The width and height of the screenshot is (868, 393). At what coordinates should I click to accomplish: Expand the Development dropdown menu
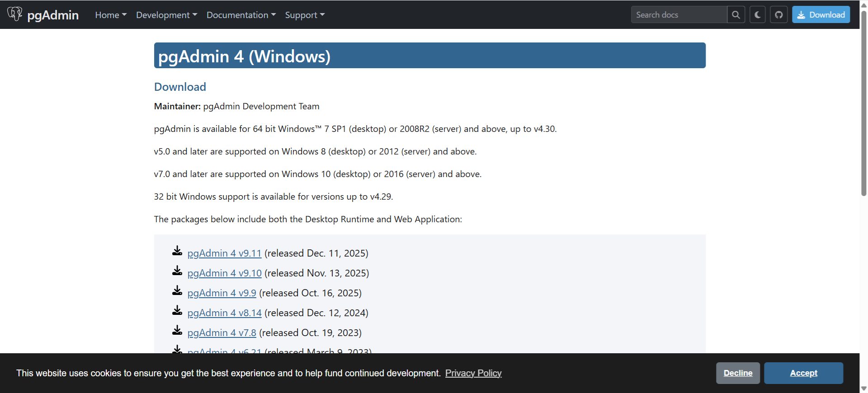[166, 15]
